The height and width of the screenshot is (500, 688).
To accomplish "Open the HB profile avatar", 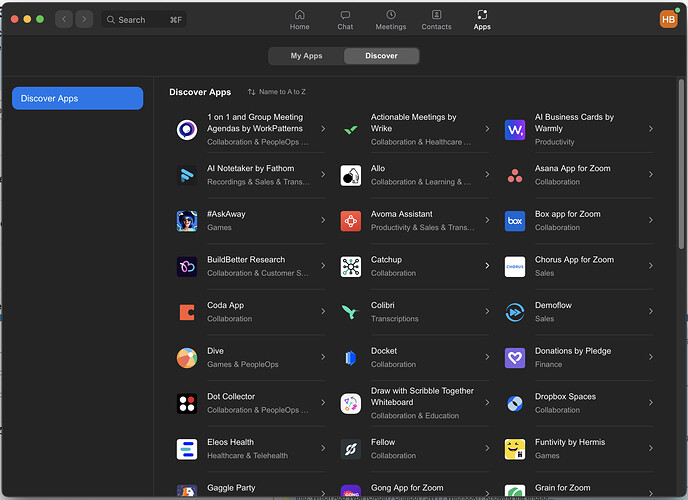I will pyautogui.click(x=668, y=19).
